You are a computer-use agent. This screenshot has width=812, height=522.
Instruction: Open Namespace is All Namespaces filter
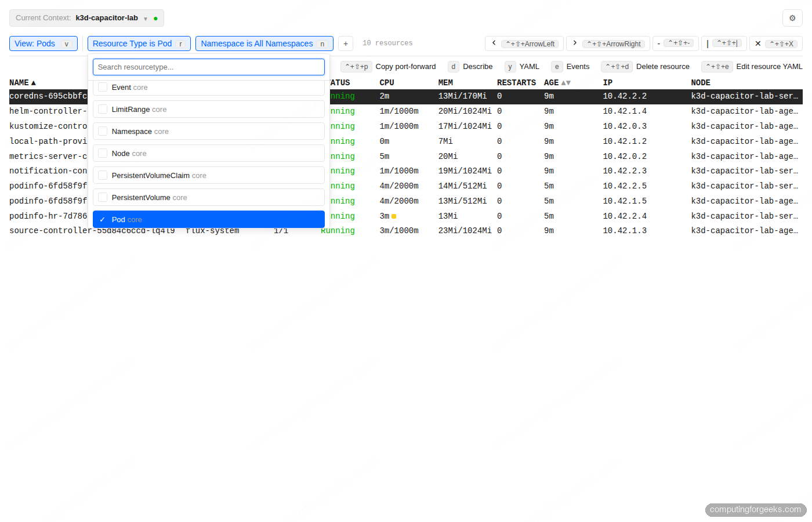coord(264,43)
